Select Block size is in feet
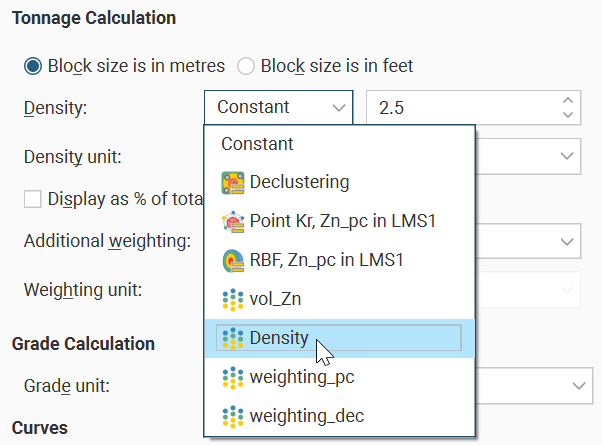Viewport: 602px width, 445px height. coord(246,66)
